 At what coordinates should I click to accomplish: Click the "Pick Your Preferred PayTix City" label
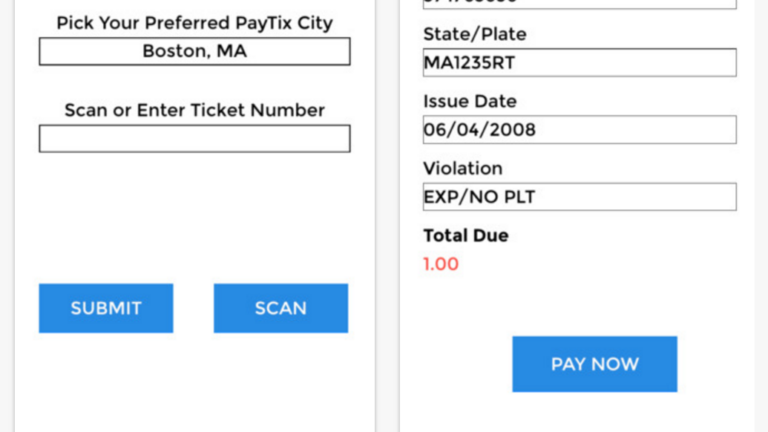point(194,22)
